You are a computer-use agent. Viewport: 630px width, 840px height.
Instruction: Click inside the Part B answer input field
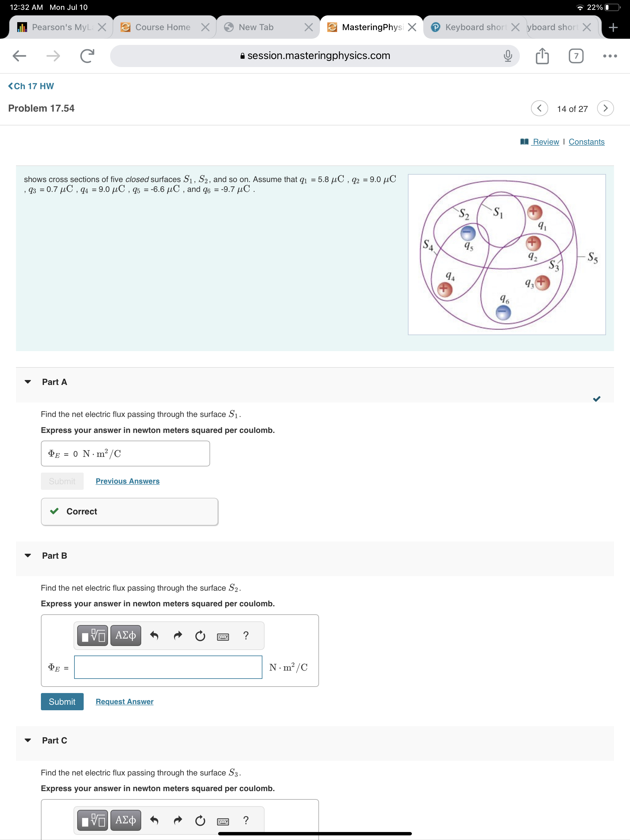(x=168, y=667)
